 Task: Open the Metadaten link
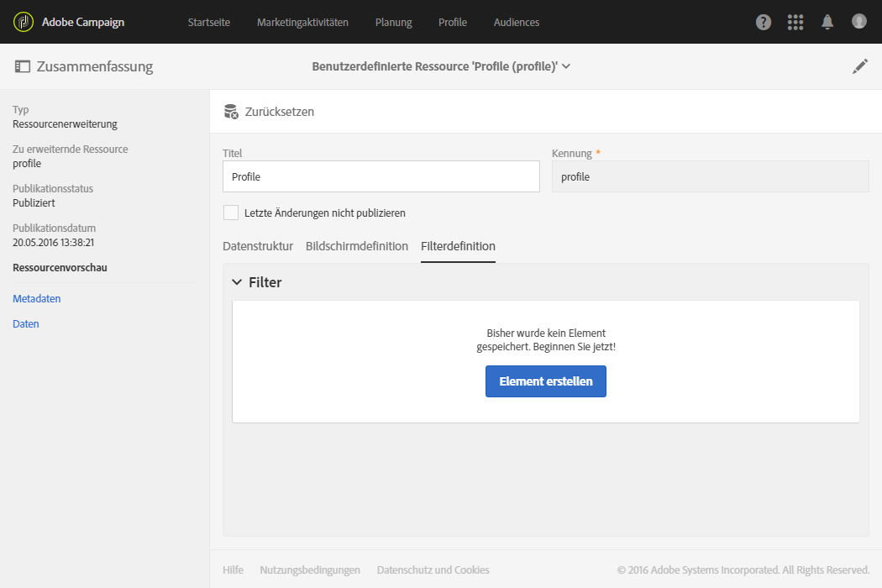click(37, 298)
